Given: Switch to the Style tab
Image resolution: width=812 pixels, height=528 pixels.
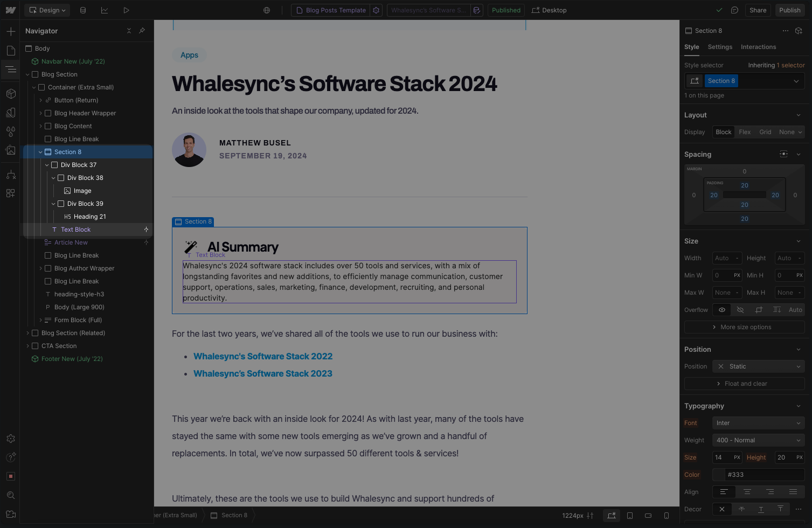Looking at the screenshot, I should coord(692,47).
